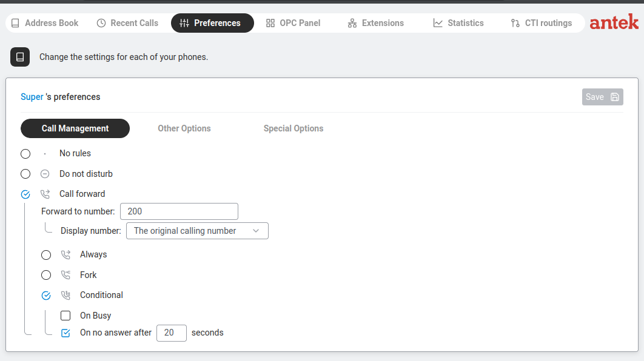The height and width of the screenshot is (361, 644).
Task: Click the phone book icon beside settings description
Action: tap(20, 57)
